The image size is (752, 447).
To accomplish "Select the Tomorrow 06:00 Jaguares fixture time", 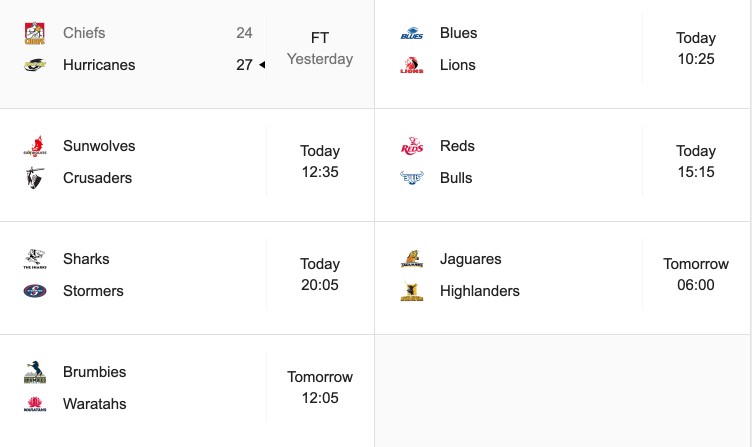I will 696,274.
